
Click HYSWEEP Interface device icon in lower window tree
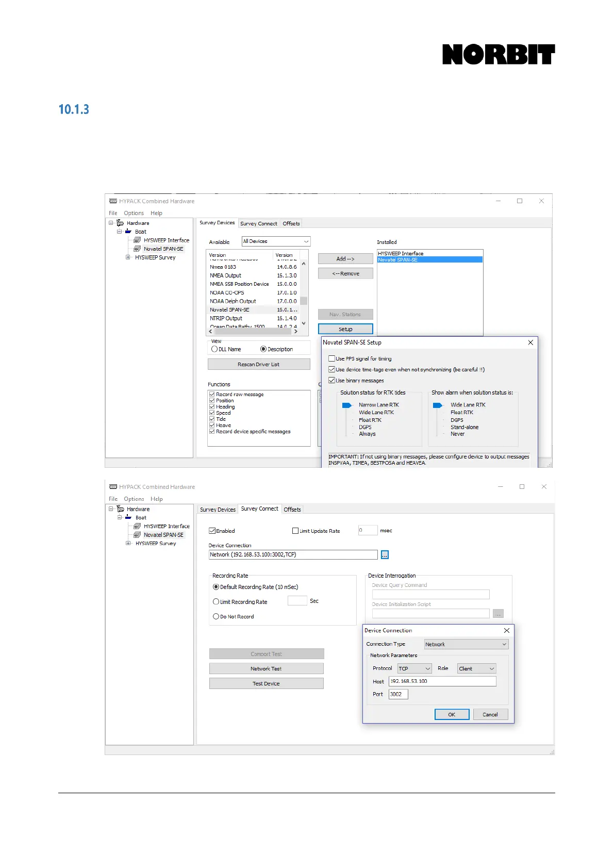click(137, 526)
